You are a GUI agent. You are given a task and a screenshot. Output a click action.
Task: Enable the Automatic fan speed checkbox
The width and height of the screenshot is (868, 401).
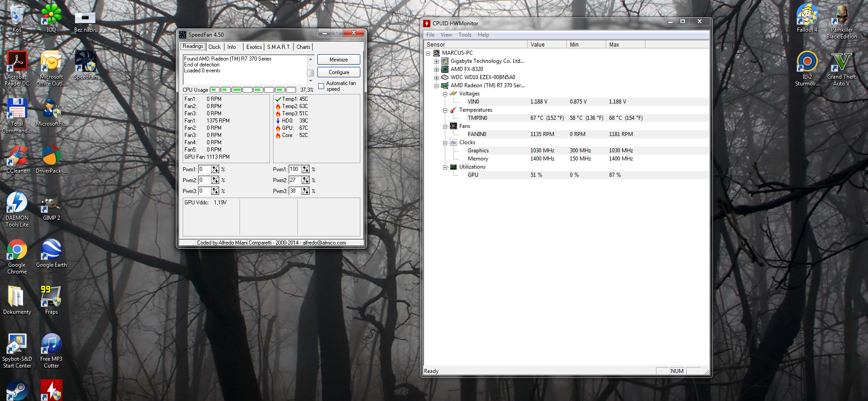pyautogui.click(x=321, y=86)
